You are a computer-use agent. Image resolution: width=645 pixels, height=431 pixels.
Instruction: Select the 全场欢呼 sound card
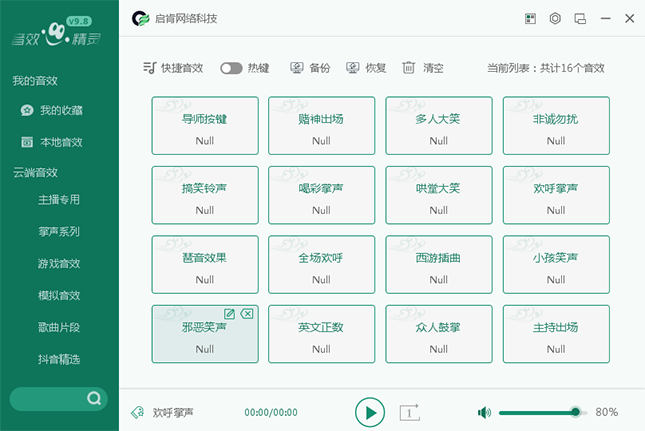(x=322, y=265)
